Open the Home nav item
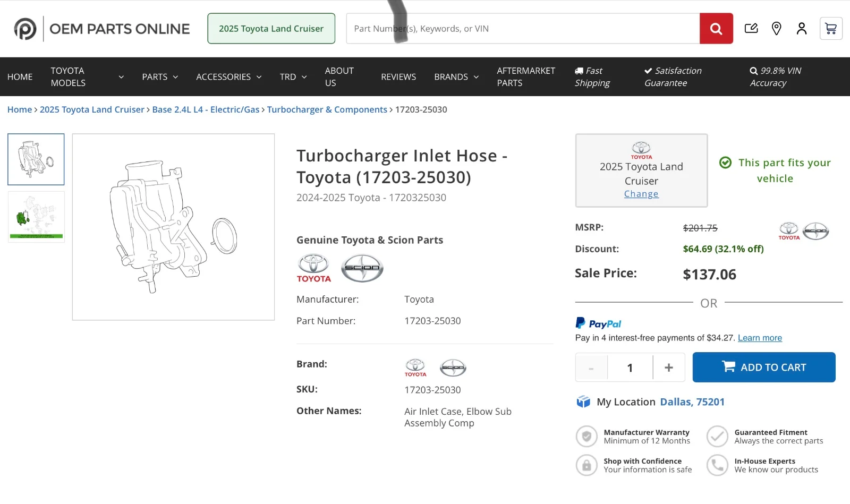Screen dimensions: 850x504 [x=20, y=77]
